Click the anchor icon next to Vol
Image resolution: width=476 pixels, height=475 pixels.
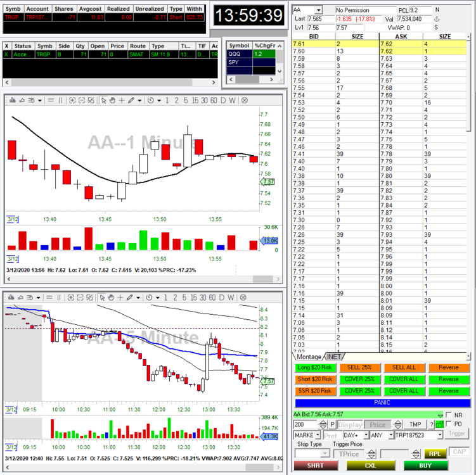[x=436, y=19]
